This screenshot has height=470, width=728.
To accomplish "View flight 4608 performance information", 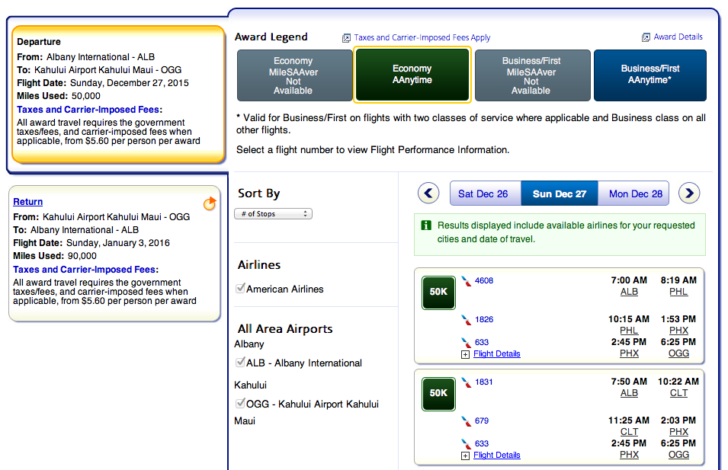I will pos(484,281).
